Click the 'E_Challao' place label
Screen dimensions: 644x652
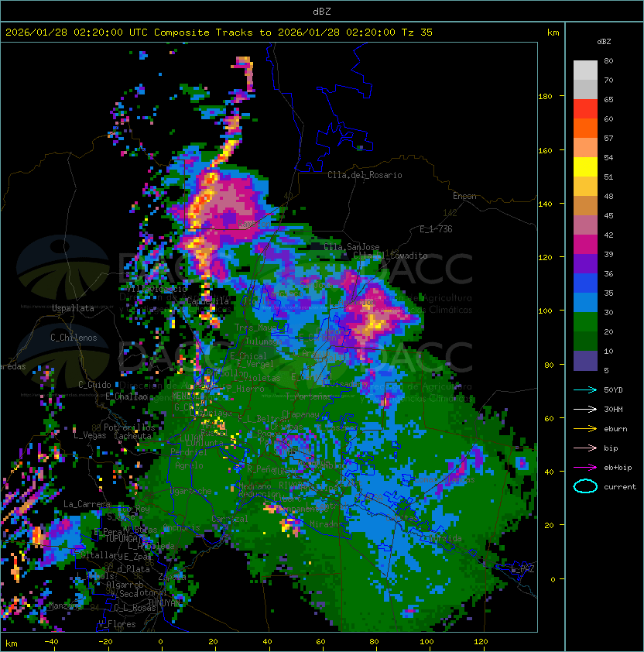coord(126,396)
